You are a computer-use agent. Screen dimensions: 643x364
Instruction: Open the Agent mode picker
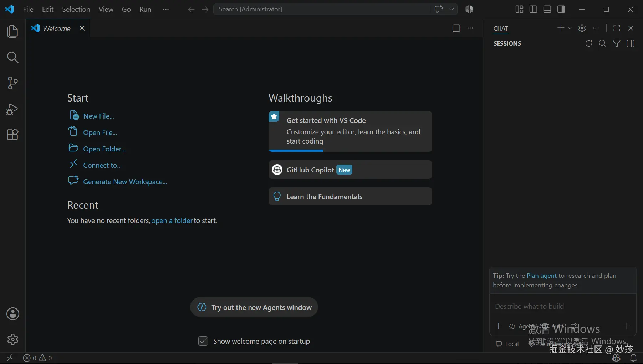click(x=521, y=326)
